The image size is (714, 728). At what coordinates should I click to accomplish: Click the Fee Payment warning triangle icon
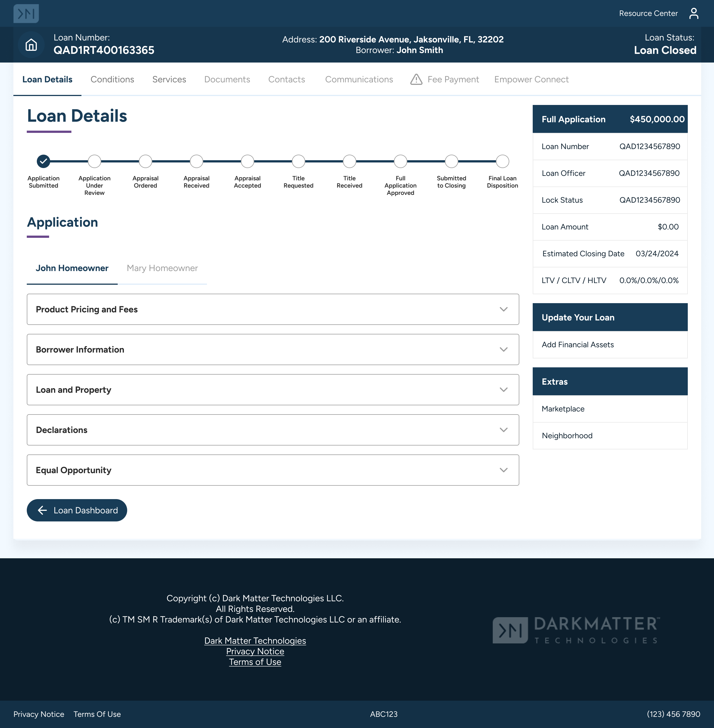pyautogui.click(x=416, y=80)
